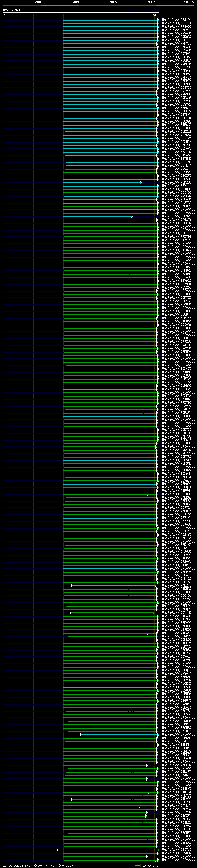
Task: Select hit label UniRef100_C3XQ39
Action: 177,189
